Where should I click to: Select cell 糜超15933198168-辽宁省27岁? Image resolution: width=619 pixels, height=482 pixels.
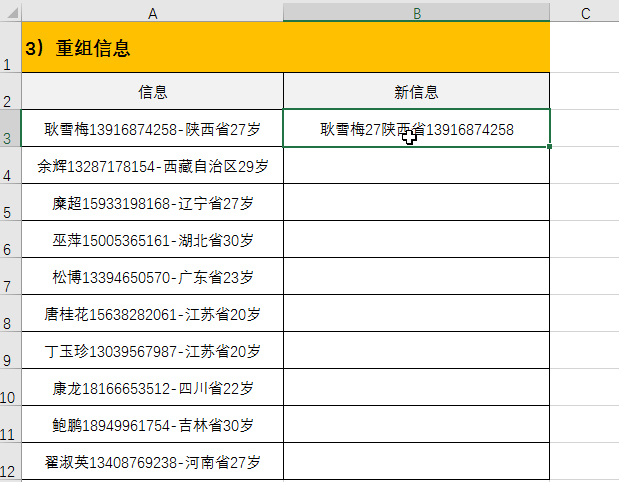click(152, 202)
